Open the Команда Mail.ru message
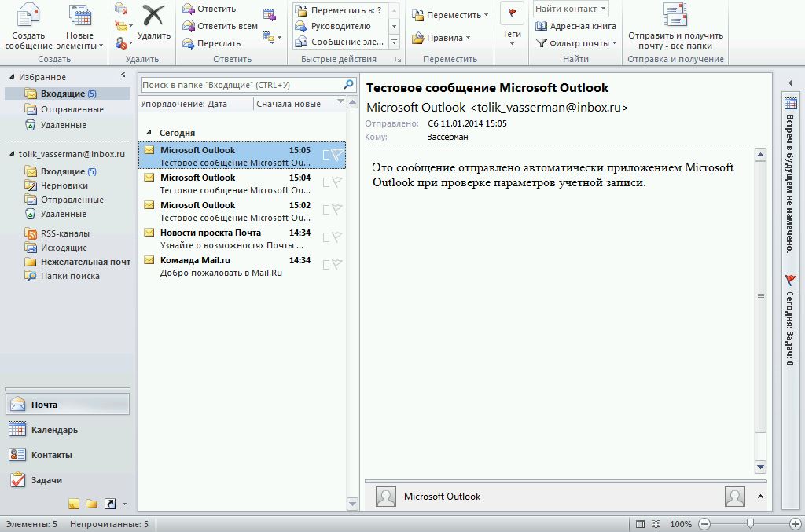805x532 pixels. pyautogui.click(x=242, y=266)
